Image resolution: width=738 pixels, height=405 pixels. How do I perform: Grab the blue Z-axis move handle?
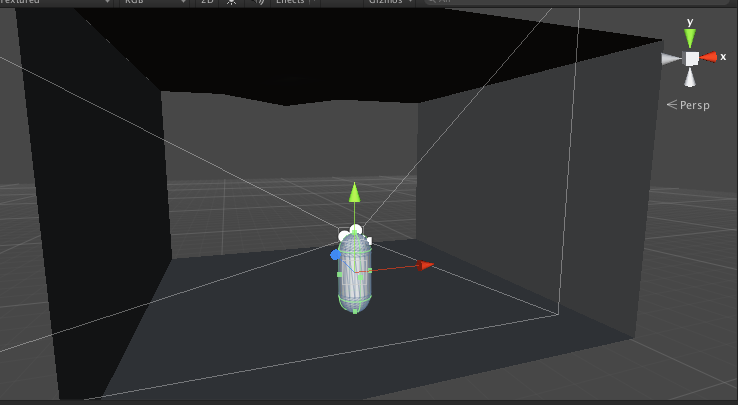[x=335, y=255]
